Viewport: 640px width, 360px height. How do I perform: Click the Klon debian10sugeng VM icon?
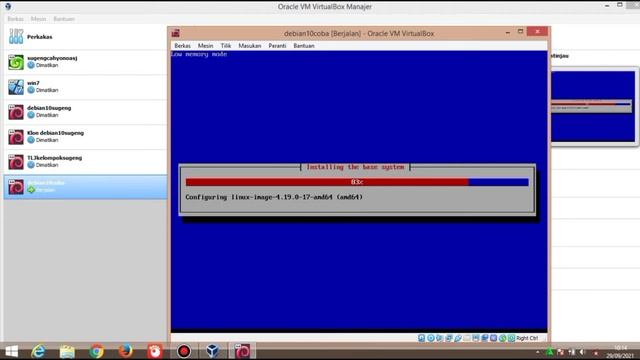click(x=16, y=137)
